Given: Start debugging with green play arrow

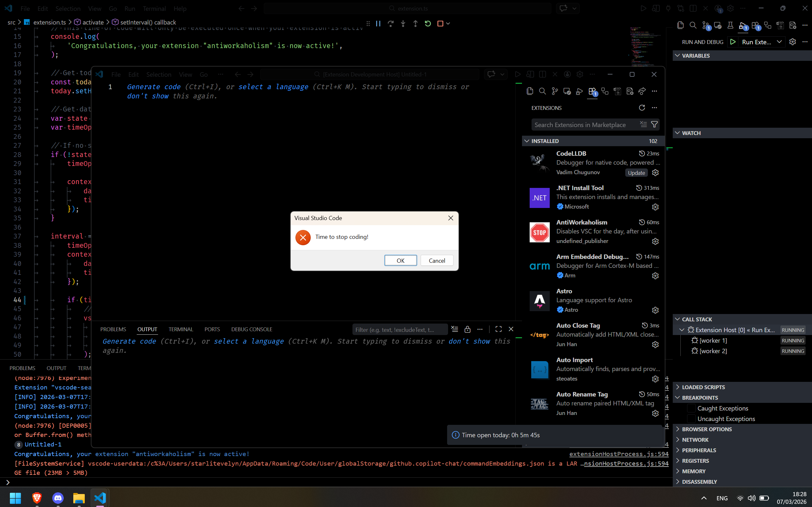Looking at the screenshot, I should (x=733, y=42).
